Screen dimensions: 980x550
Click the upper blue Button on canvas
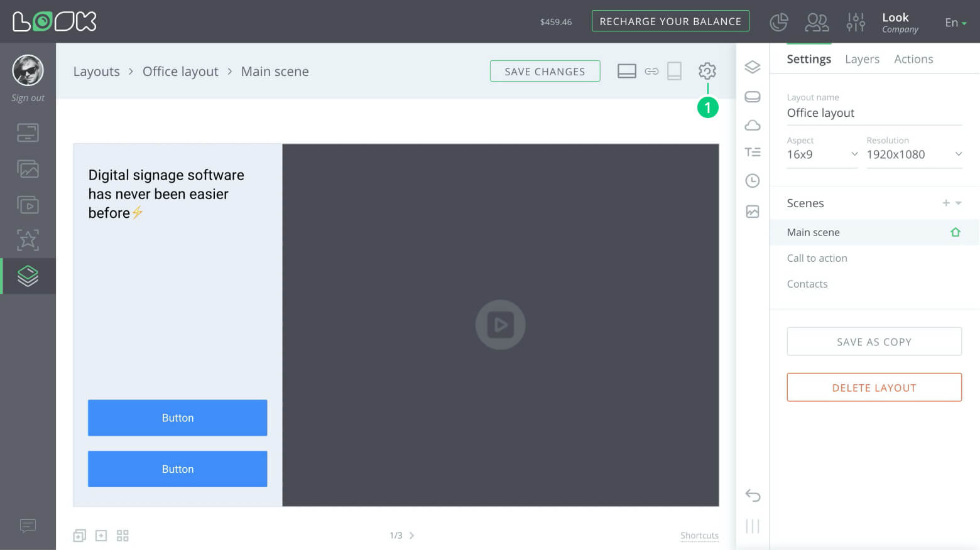(x=177, y=418)
